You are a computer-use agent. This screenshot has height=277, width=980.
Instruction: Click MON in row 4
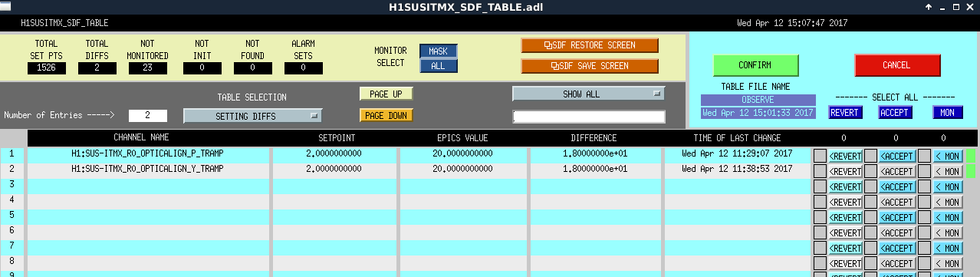[x=948, y=202]
